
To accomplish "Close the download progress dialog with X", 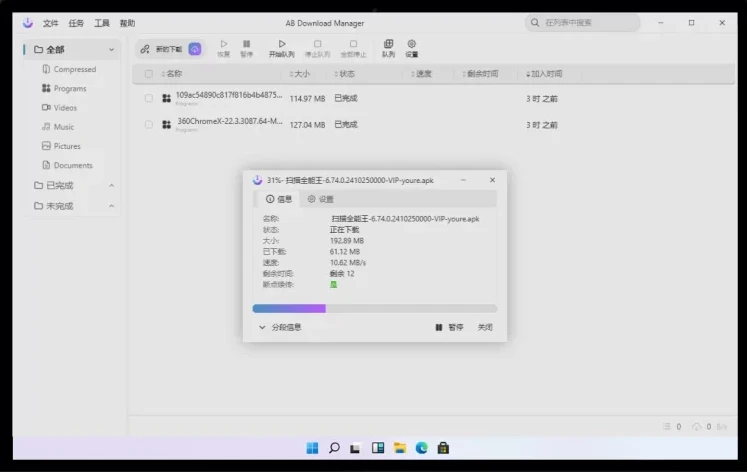I will 492,180.
